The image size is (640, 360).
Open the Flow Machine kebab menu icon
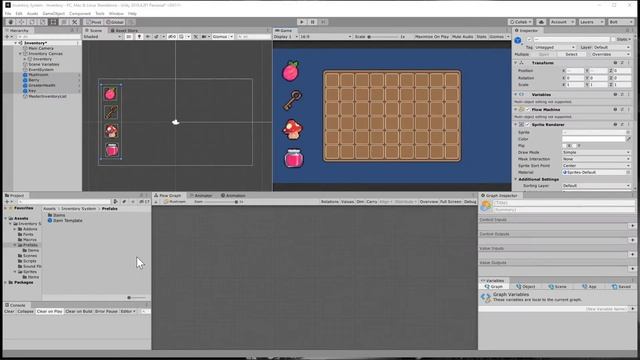click(x=629, y=109)
